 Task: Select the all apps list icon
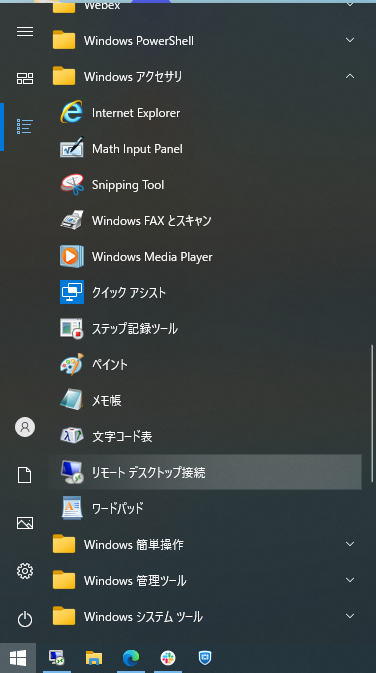coord(25,126)
